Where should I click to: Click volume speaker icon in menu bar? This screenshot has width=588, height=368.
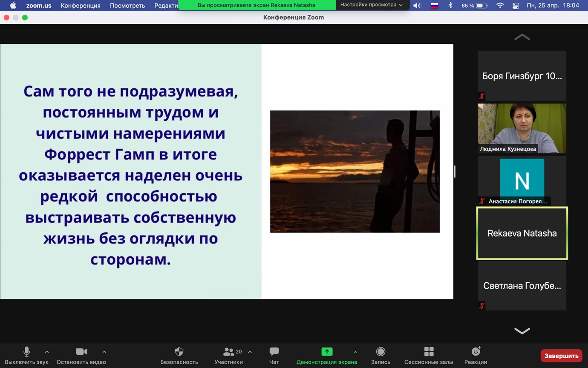click(x=417, y=6)
